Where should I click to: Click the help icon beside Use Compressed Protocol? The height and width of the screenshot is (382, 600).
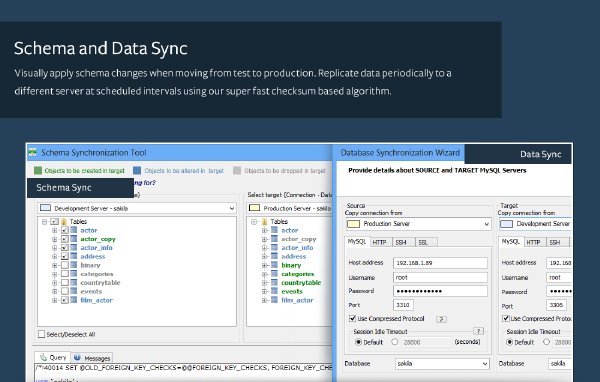click(x=441, y=319)
